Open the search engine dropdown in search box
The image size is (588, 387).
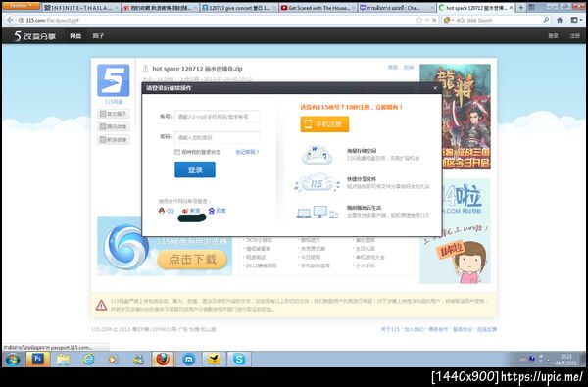pos(448,20)
